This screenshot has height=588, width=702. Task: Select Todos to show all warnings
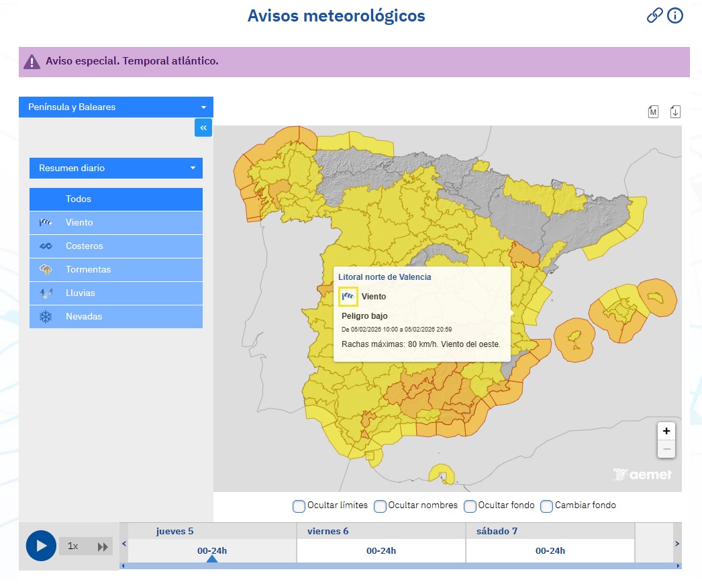tap(79, 199)
